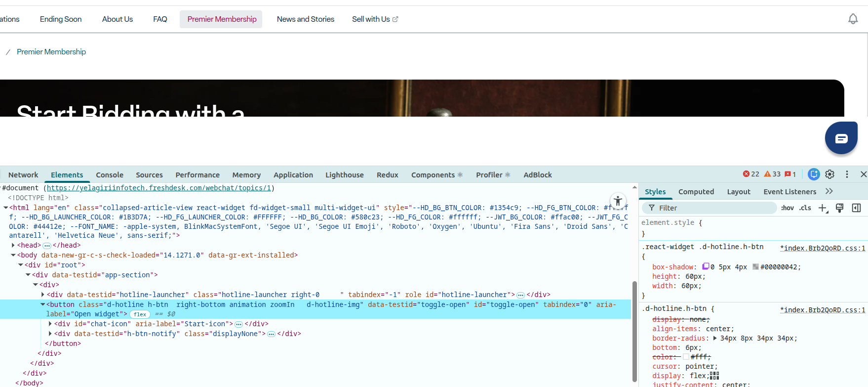Toggle the rendering emulations paintbrush icon
Image resolution: width=868 pixels, height=387 pixels.
pyautogui.click(x=839, y=208)
